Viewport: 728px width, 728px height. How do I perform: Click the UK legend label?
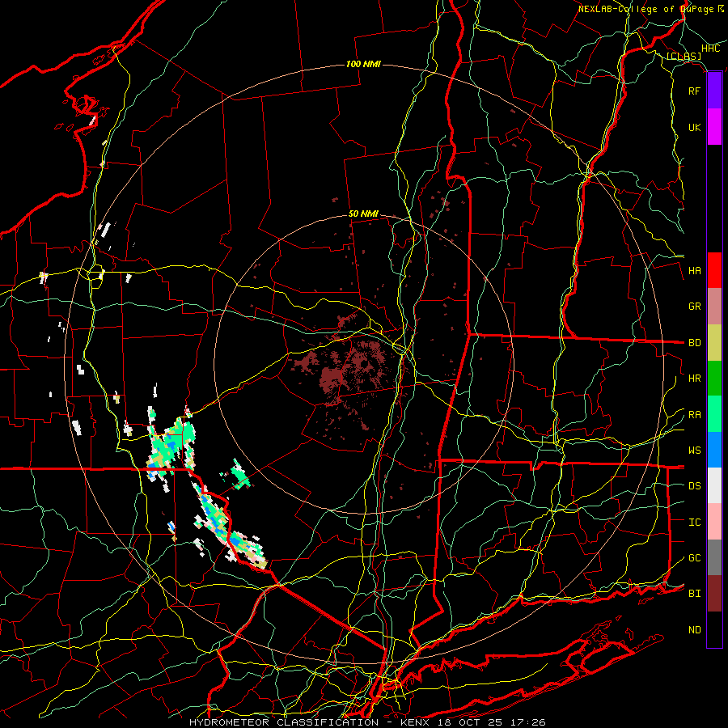694,127
